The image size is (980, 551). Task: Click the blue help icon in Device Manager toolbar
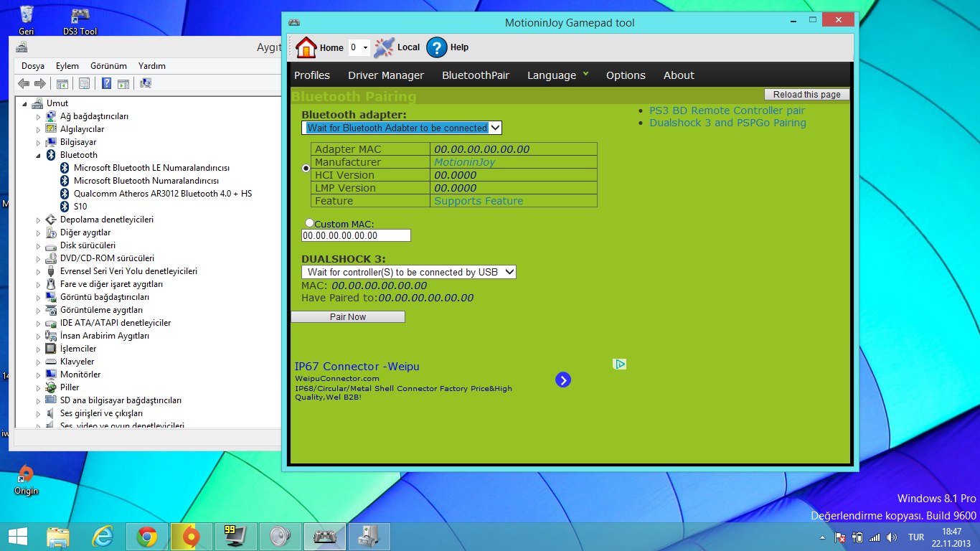click(106, 83)
